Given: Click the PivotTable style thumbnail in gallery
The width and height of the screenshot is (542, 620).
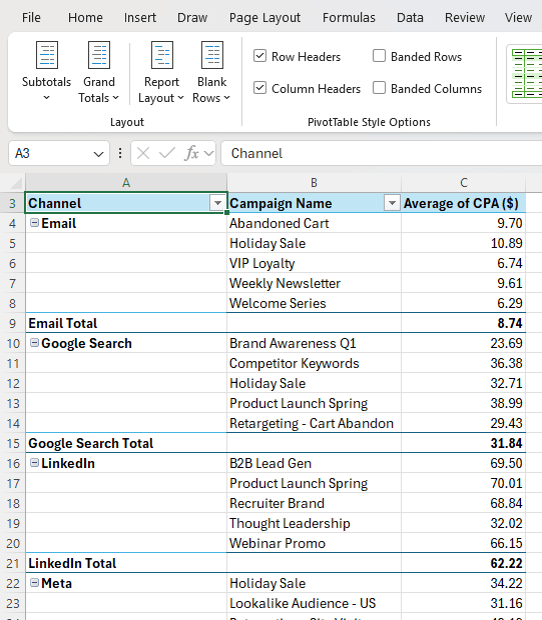Looking at the screenshot, I should coord(527,74).
